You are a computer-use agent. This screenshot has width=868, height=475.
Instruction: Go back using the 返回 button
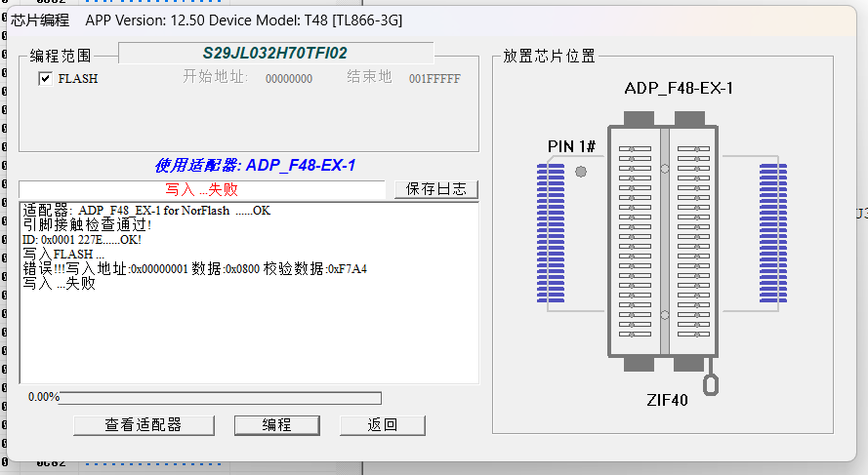pos(382,425)
